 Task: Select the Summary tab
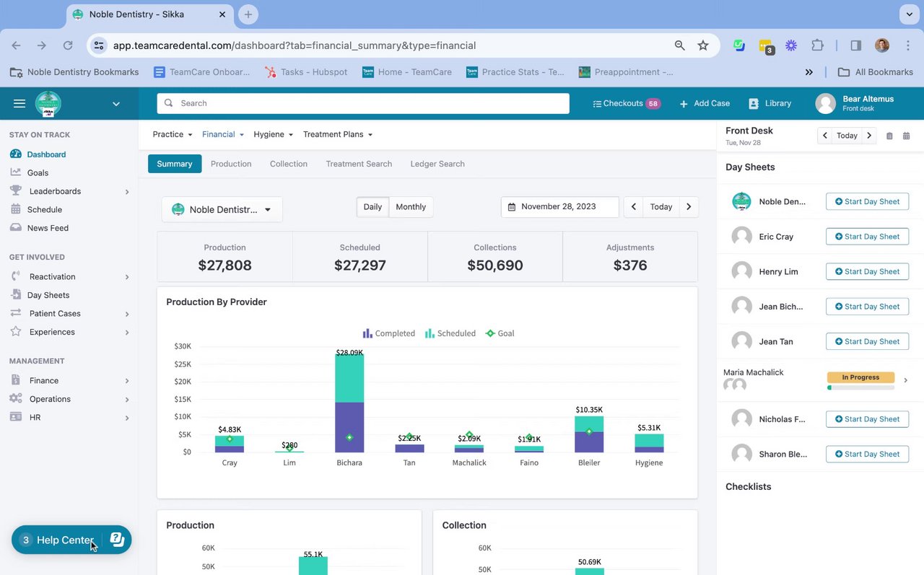175,164
